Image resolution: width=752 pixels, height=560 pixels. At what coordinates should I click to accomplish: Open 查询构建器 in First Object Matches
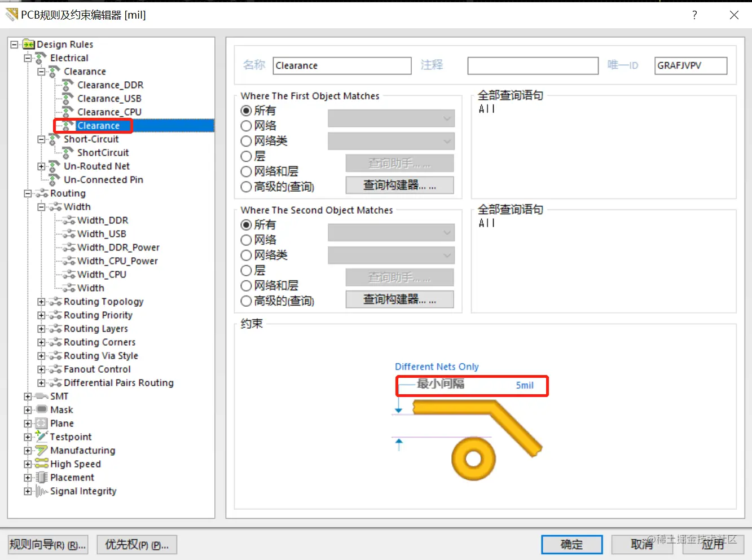coord(399,185)
